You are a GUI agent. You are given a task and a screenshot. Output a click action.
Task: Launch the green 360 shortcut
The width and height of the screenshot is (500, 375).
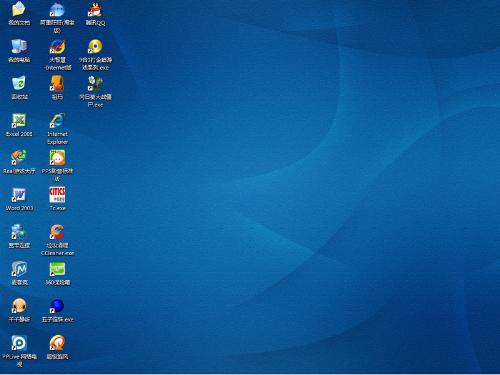tap(57, 269)
